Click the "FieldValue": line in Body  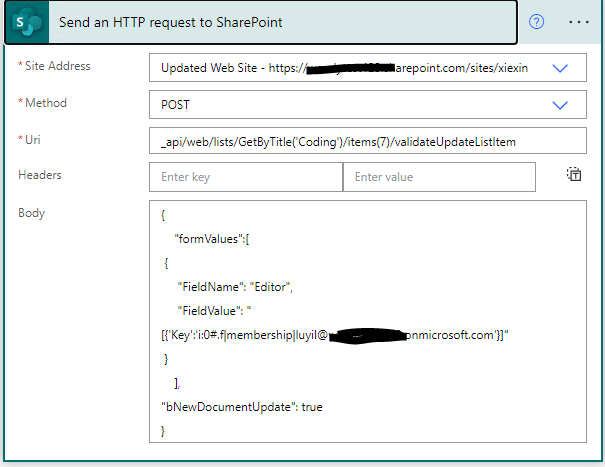214,311
